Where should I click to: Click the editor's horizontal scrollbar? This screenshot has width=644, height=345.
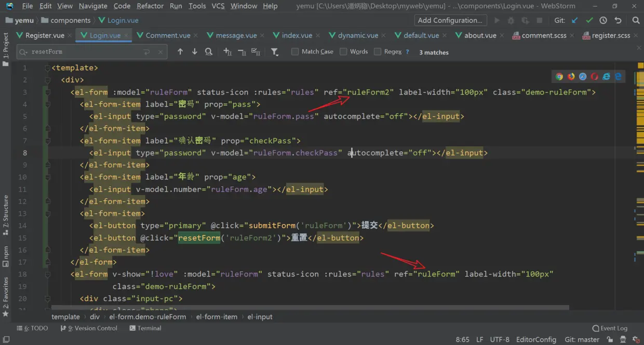pyautogui.click(x=310, y=308)
